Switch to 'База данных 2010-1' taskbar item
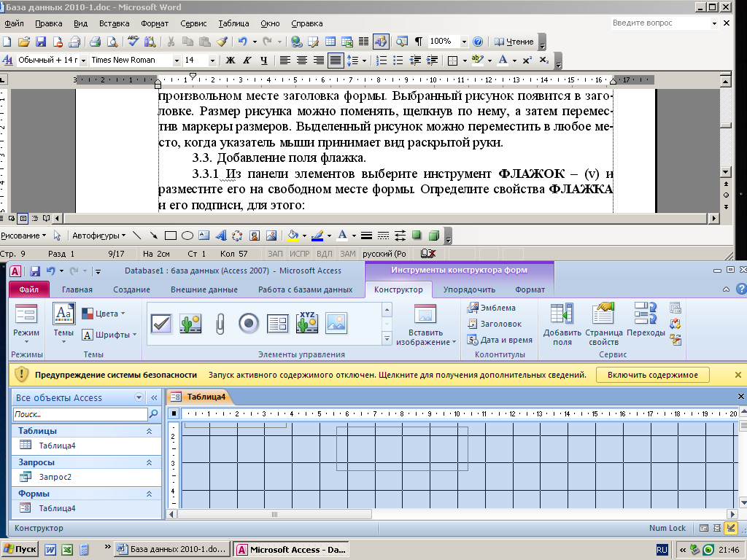 pyautogui.click(x=172, y=549)
